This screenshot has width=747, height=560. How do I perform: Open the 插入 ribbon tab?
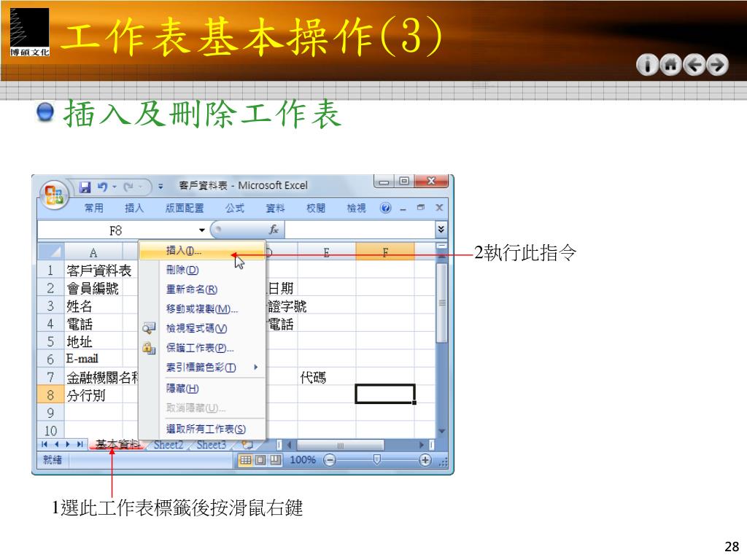[x=134, y=208]
